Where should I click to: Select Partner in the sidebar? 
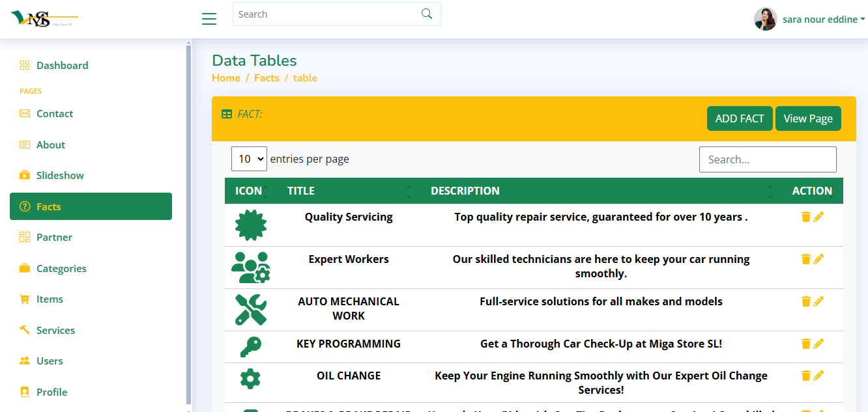54,237
